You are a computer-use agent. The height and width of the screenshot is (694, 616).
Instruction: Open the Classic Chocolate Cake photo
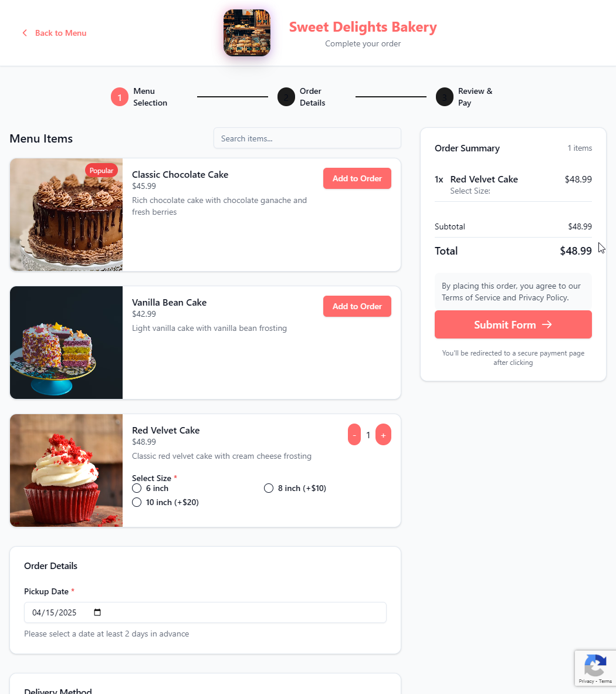[66, 215]
